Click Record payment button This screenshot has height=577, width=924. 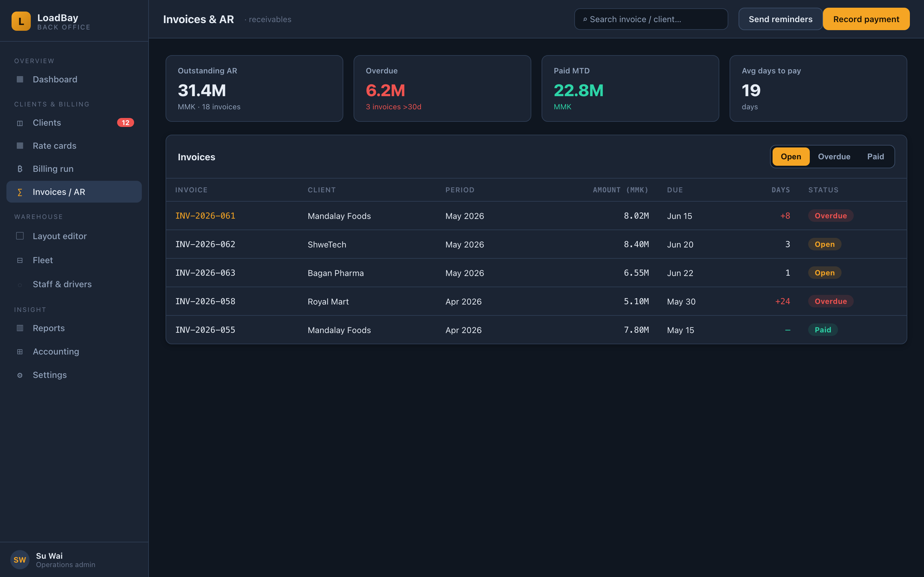[x=866, y=19]
